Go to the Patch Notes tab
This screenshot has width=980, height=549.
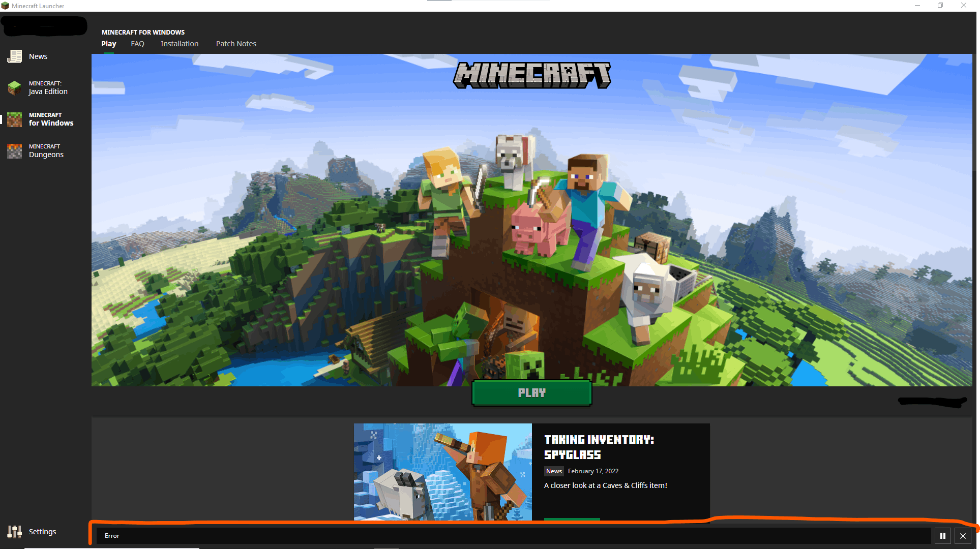click(236, 44)
